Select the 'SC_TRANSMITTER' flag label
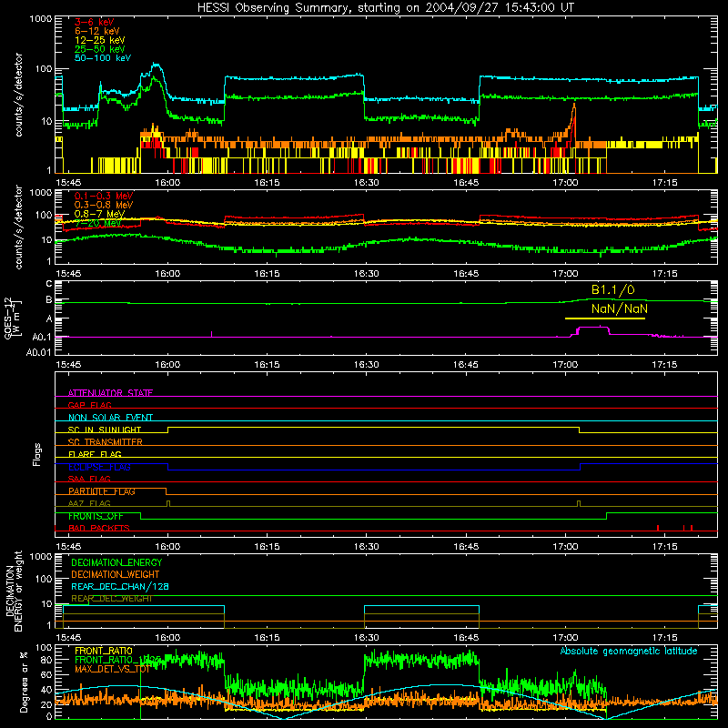 [105, 442]
